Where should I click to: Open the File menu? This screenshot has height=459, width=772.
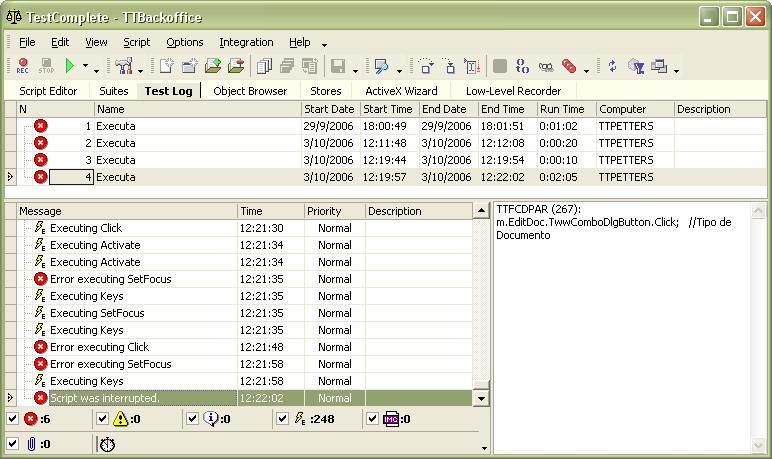point(27,42)
